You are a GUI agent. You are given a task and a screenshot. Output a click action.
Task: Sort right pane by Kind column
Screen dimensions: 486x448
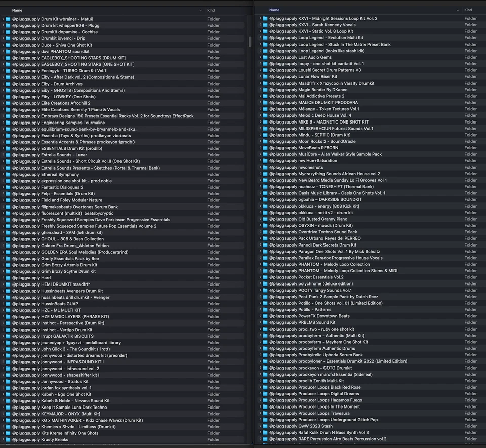tap(468, 10)
